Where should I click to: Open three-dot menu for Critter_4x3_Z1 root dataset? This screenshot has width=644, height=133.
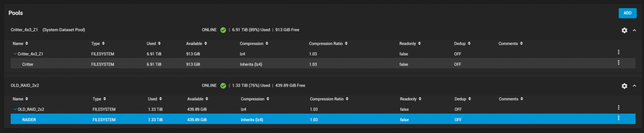click(x=619, y=52)
